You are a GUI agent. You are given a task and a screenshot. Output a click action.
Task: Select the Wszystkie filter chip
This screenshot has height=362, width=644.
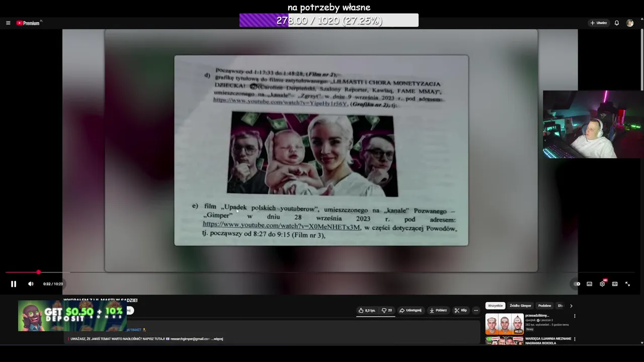click(495, 306)
